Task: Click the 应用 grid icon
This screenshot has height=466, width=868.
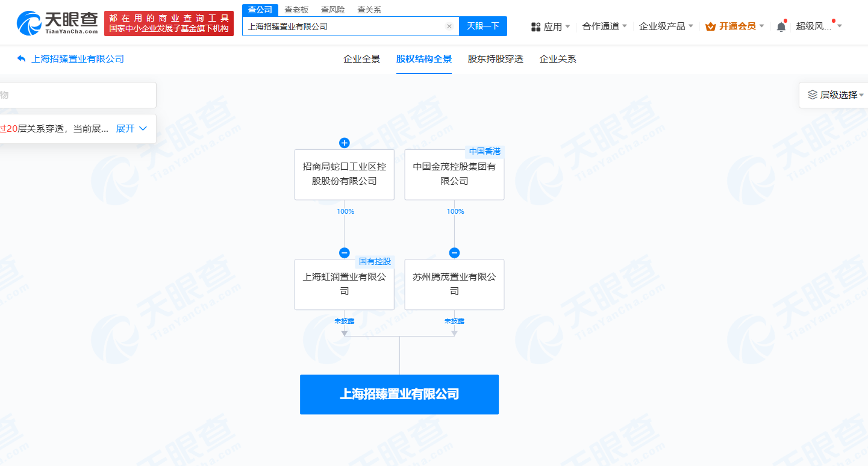Action: point(535,26)
